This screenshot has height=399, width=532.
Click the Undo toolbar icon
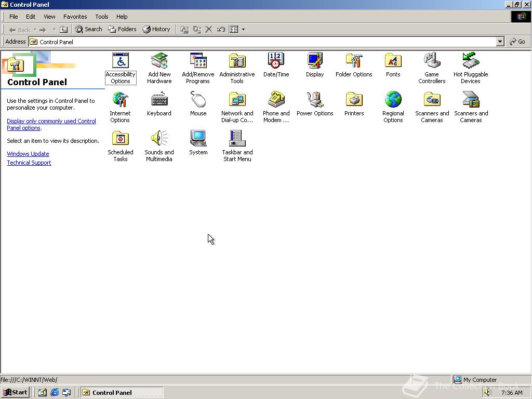tap(221, 30)
